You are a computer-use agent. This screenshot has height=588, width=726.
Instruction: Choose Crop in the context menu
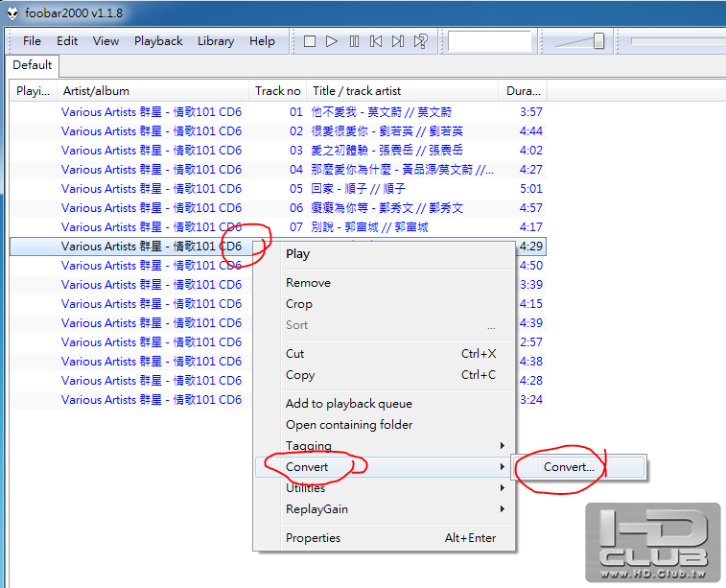click(385, 304)
